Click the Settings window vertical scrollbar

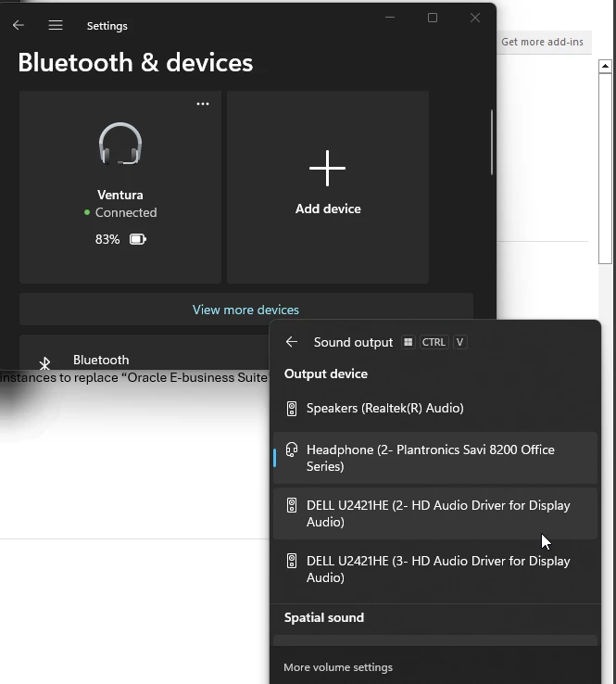tap(492, 143)
